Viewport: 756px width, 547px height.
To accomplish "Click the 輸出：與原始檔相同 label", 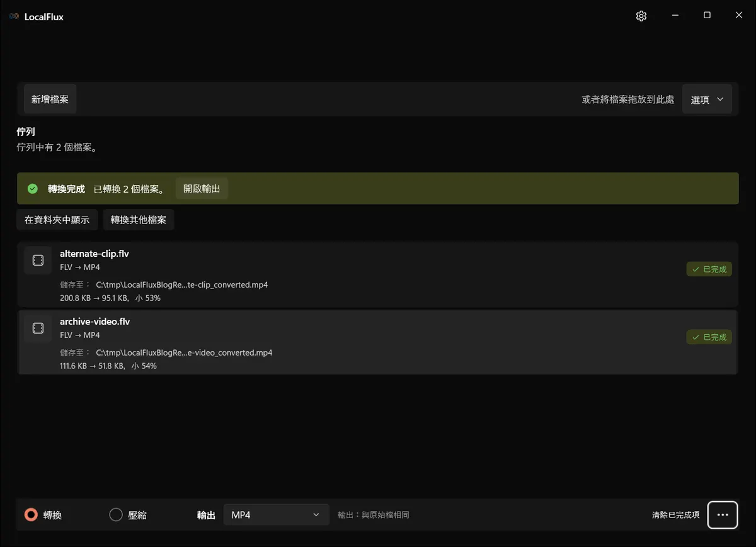I will 374,515.
